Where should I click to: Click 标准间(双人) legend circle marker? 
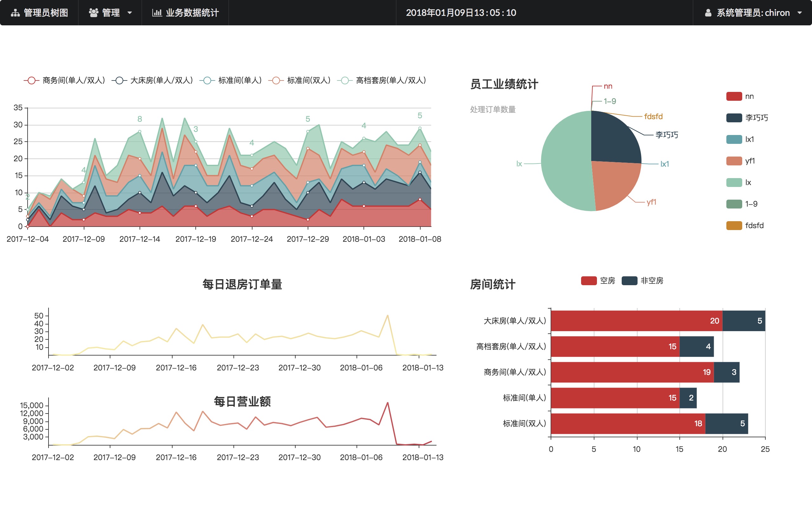pos(276,80)
